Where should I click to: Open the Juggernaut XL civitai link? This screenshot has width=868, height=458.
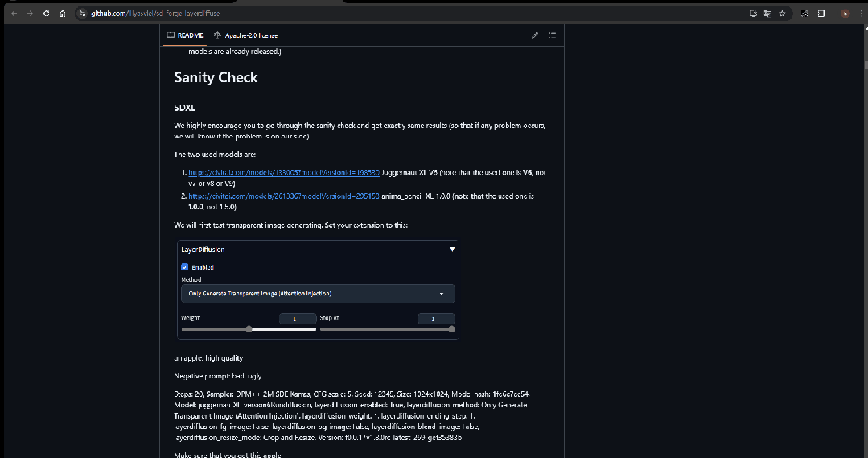[x=284, y=172]
